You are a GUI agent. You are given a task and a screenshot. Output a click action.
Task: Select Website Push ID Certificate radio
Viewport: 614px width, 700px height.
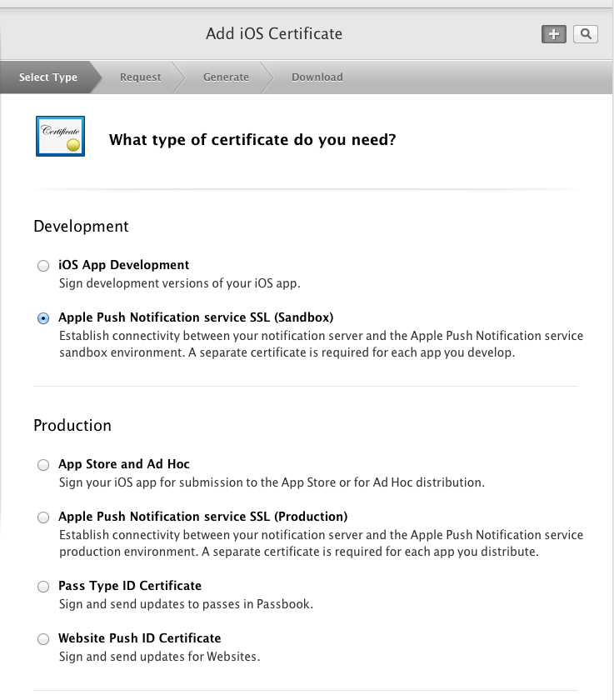43,639
